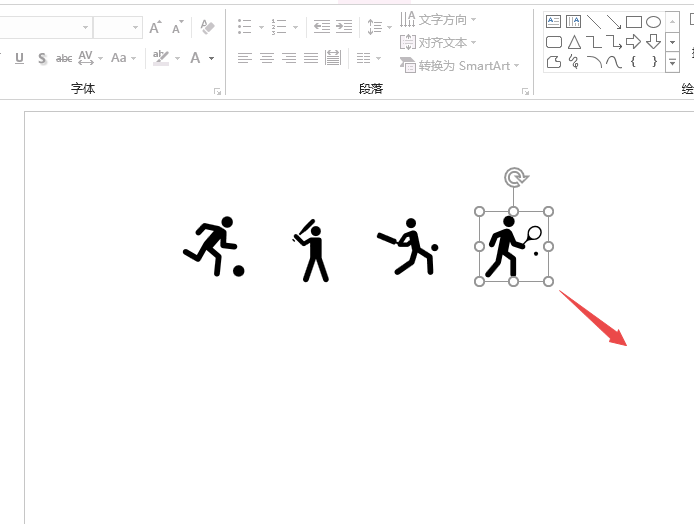Increase the font size
The height and width of the screenshot is (524, 694).
155,27
